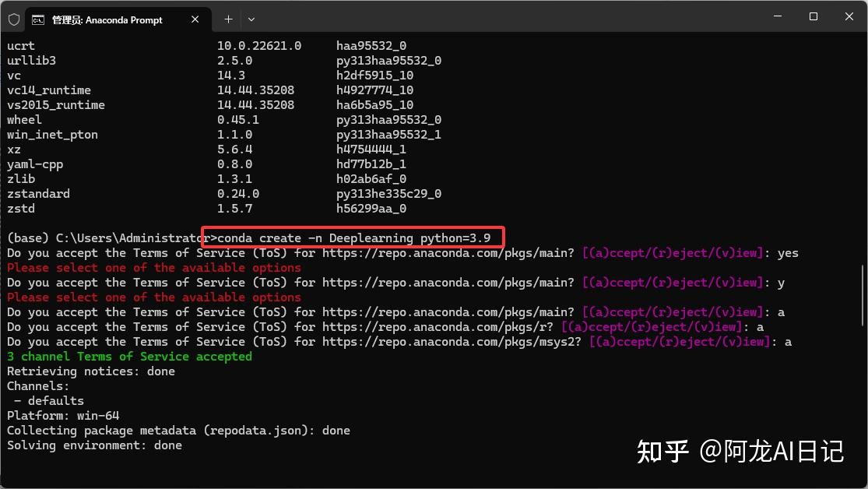Click version '2.5.0' of urllib3

pos(235,61)
